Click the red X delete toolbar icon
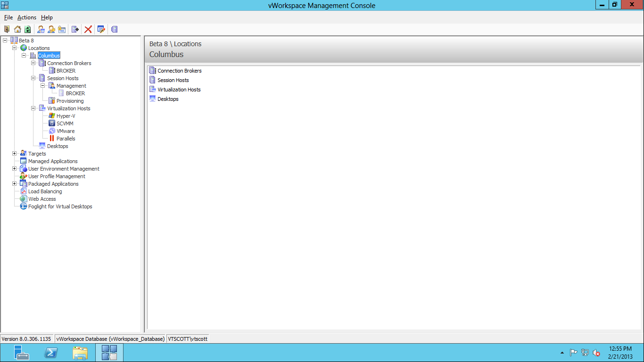This screenshot has height=362, width=644. pyautogui.click(x=88, y=29)
